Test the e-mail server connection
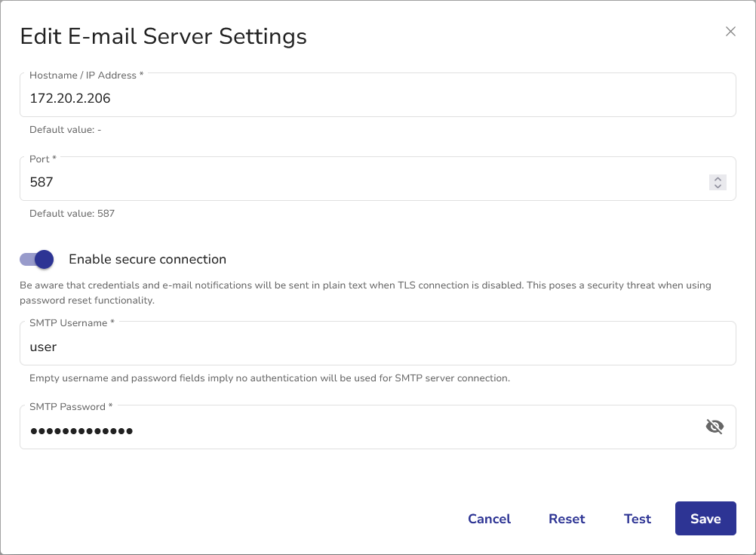The image size is (756, 555). pos(638,519)
